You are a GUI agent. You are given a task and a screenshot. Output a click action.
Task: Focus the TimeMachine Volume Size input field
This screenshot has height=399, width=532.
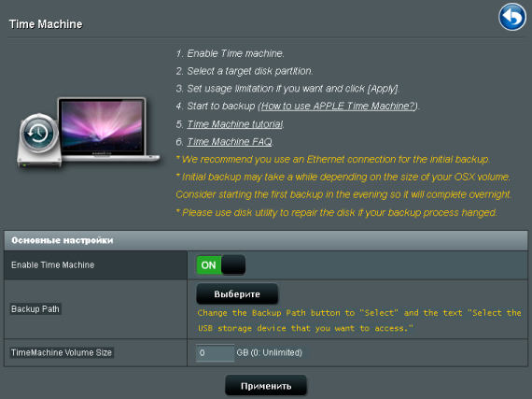[215, 353]
